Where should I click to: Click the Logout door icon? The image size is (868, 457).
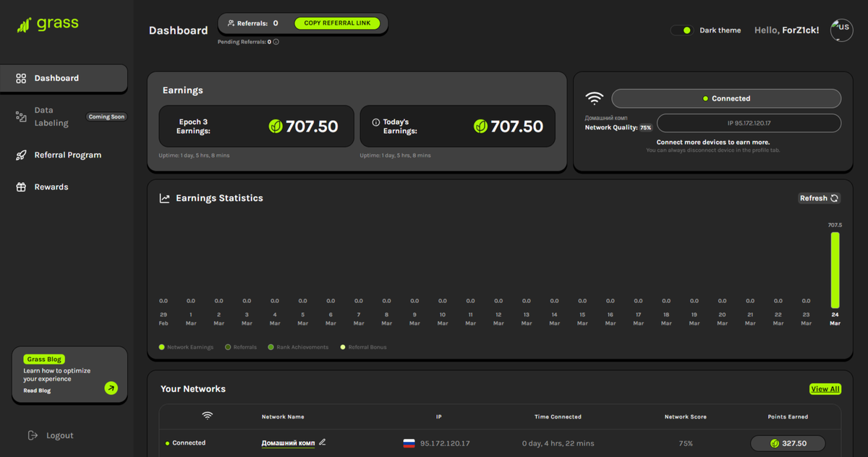33,435
